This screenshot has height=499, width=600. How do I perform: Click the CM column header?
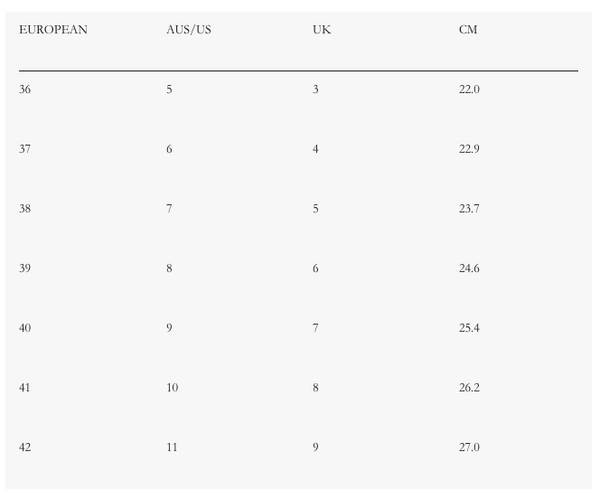coord(468,29)
